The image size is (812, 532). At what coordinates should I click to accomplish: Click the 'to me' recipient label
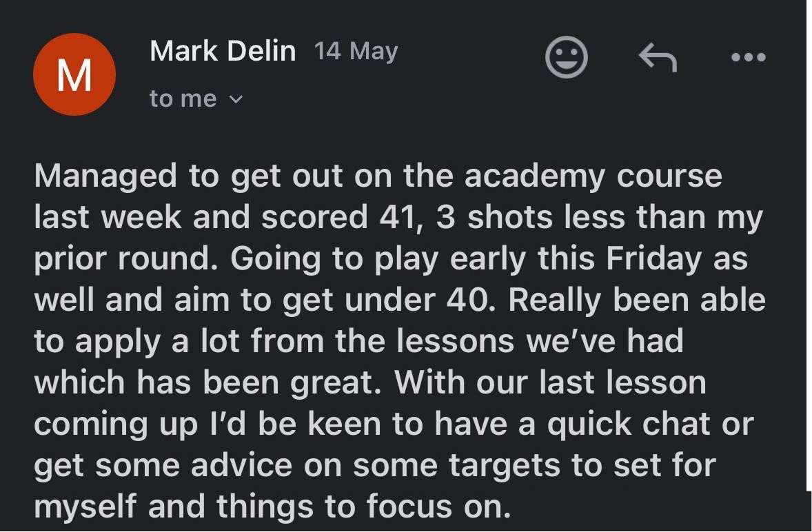click(183, 99)
